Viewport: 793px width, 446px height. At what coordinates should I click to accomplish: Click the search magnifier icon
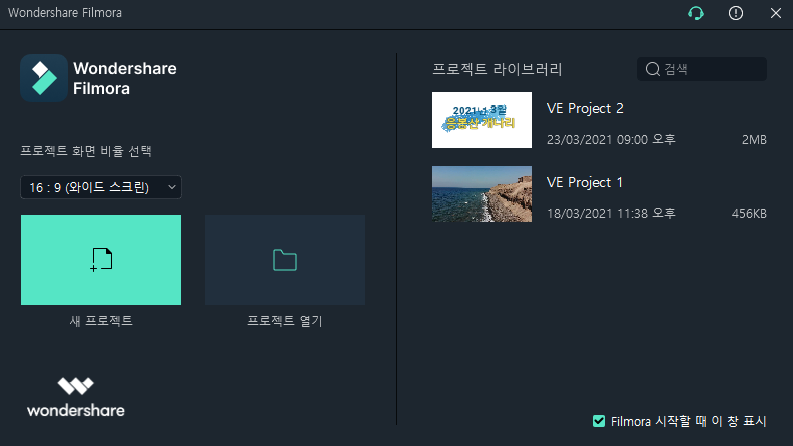(x=652, y=69)
